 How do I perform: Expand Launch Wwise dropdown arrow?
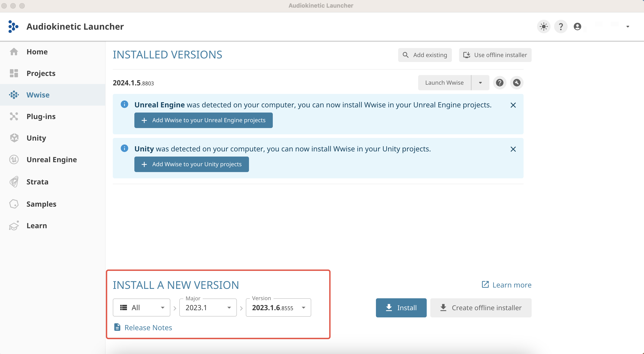click(480, 83)
